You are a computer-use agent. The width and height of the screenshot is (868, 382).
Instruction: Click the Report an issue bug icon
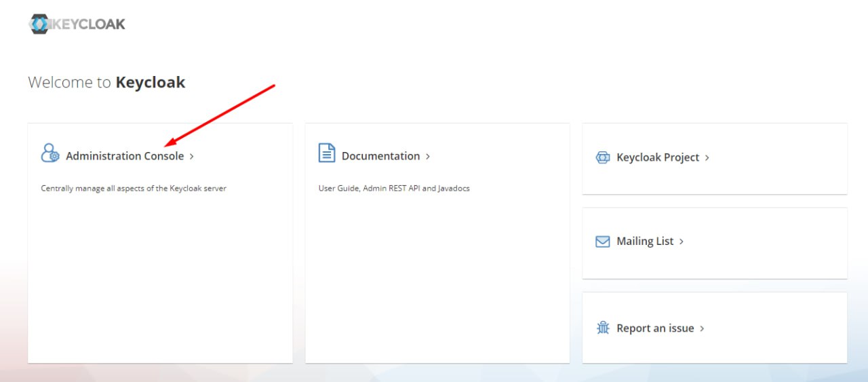[x=603, y=328]
